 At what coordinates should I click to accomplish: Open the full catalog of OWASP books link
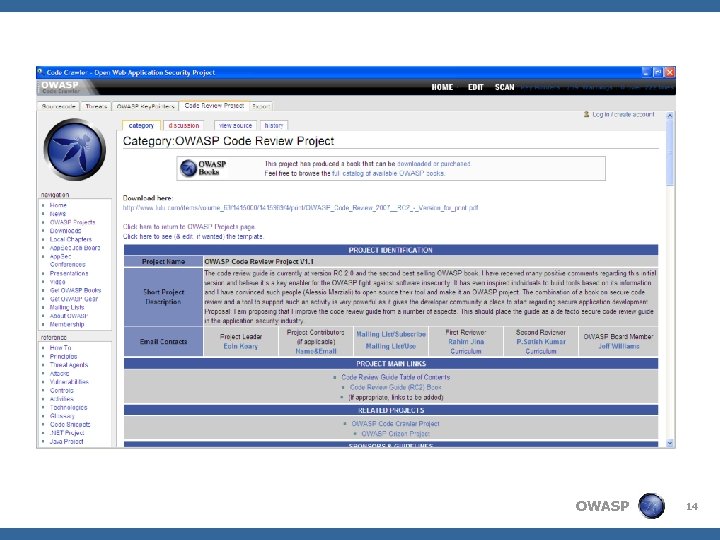[388, 174]
